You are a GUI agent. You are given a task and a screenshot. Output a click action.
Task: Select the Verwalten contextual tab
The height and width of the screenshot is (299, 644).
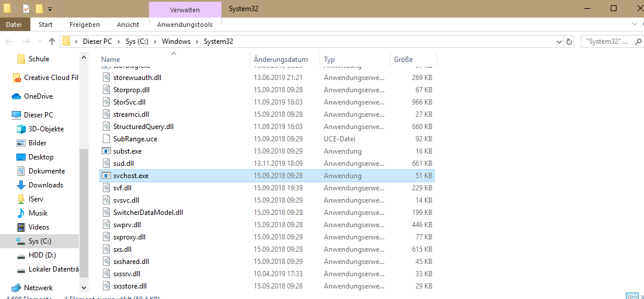(185, 9)
